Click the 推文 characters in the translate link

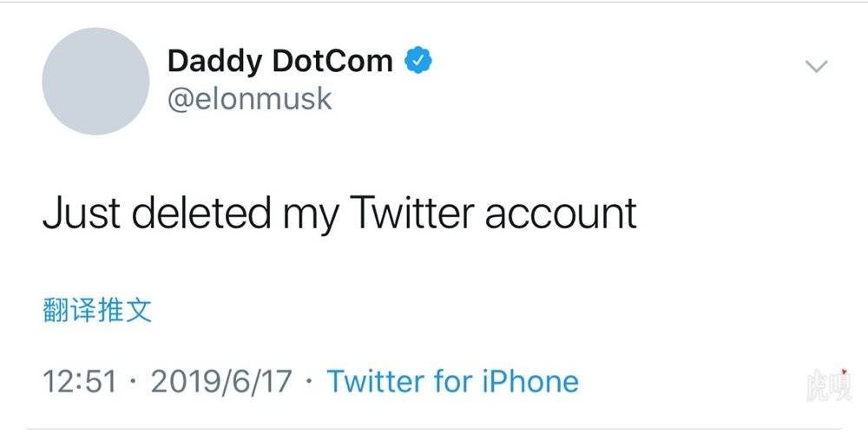124,311
